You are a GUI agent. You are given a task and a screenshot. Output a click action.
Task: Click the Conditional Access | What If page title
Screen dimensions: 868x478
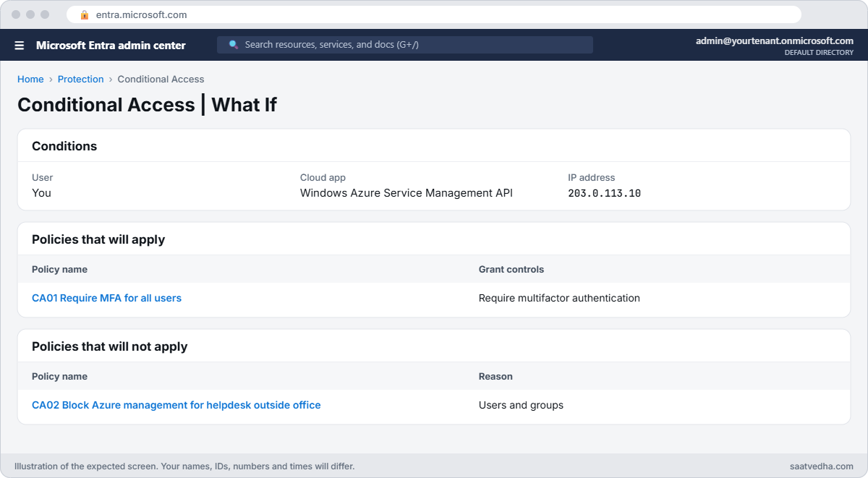point(147,105)
